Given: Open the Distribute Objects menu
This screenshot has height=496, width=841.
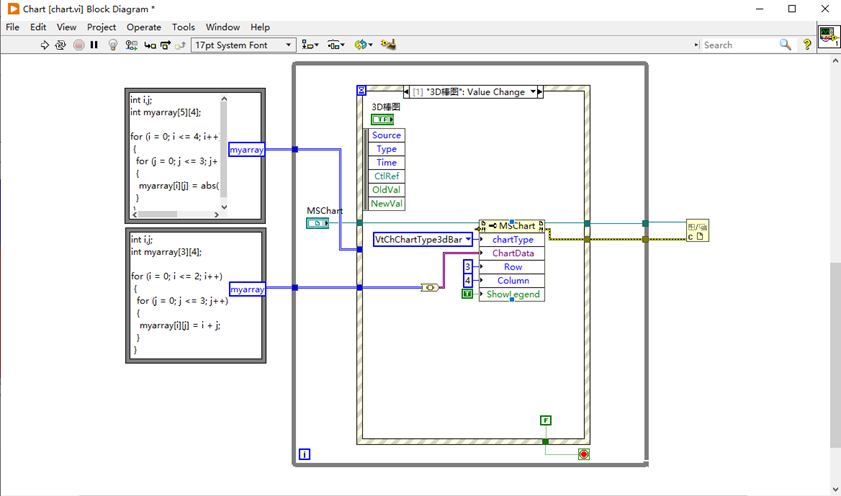Looking at the screenshot, I should pos(337,45).
